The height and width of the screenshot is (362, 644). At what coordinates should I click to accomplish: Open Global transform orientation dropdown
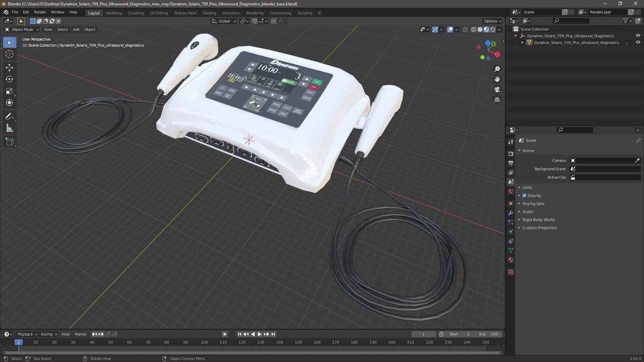224,21
